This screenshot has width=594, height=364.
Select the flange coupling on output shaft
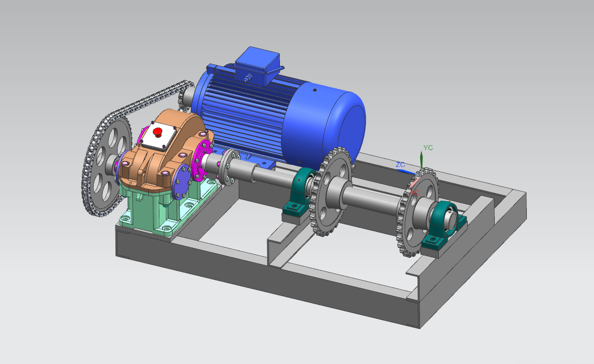(230, 166)
